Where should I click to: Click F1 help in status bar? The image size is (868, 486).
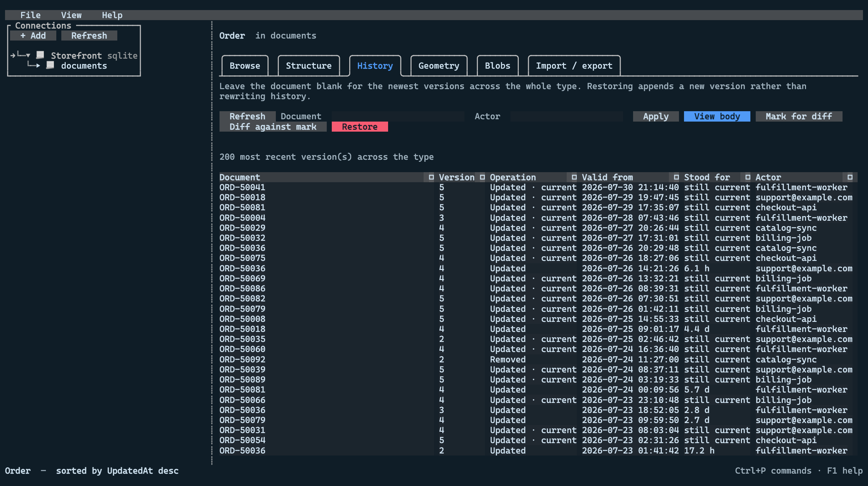(845, 471)
